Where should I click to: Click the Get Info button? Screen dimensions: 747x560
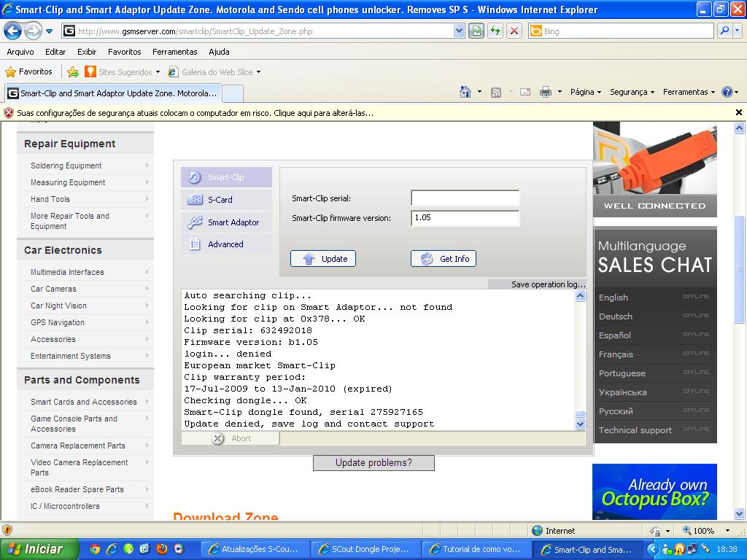click(444, 259)
